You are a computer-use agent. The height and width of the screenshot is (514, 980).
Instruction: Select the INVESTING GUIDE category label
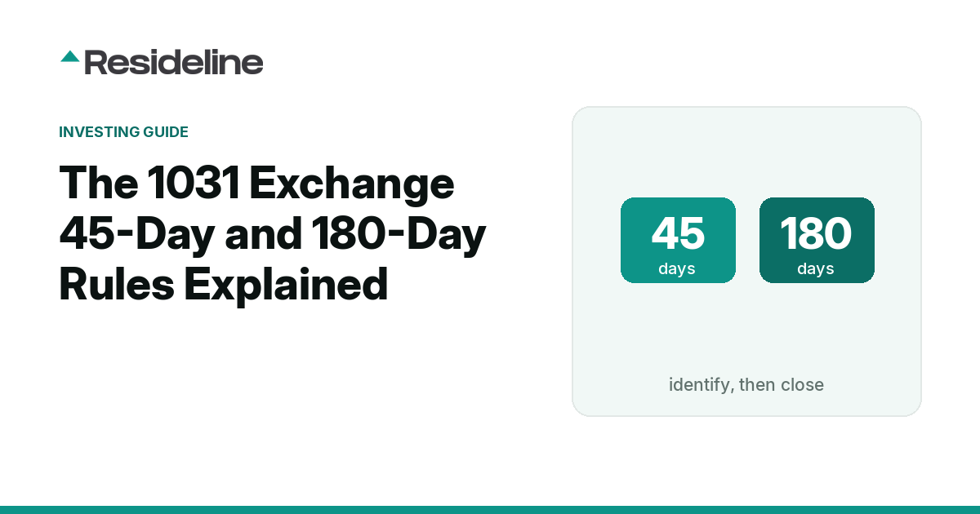click(123, 132)
